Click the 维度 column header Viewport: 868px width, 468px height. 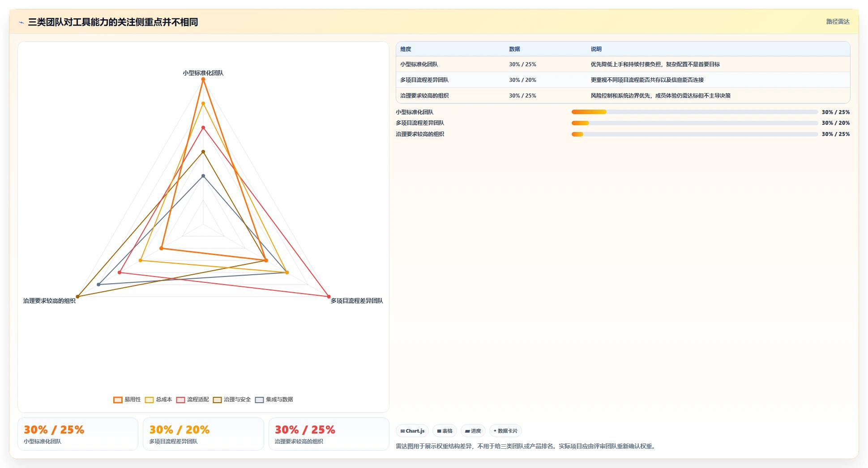(x=406, y=49)
